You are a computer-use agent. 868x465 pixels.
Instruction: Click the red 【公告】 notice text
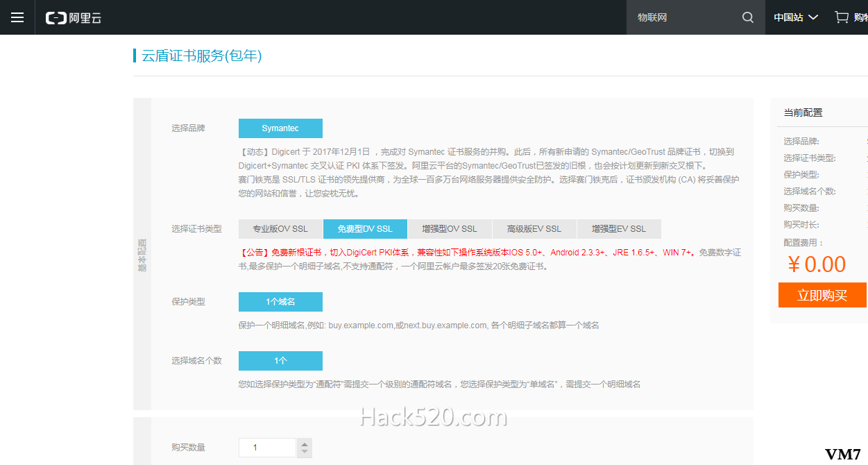(x=468, y=253)
